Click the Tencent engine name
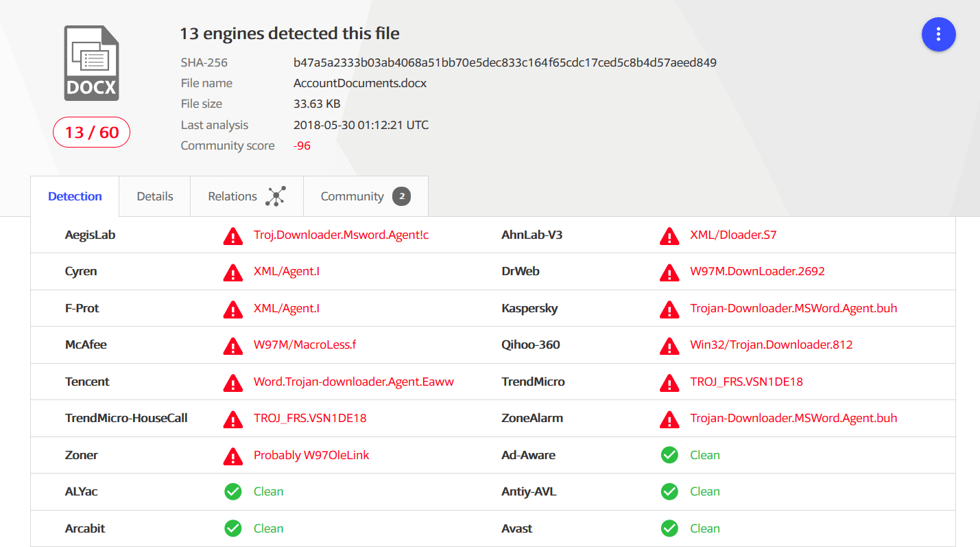 (x=87, y=382)
